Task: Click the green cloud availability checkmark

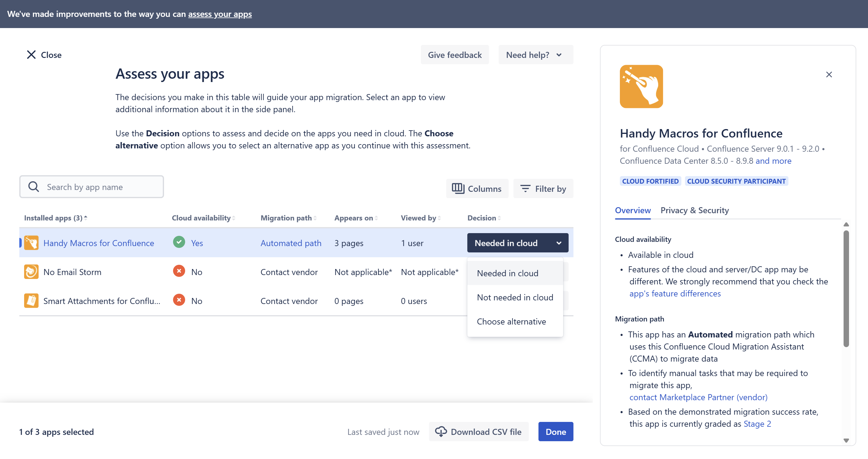Action: pos(179,242)
